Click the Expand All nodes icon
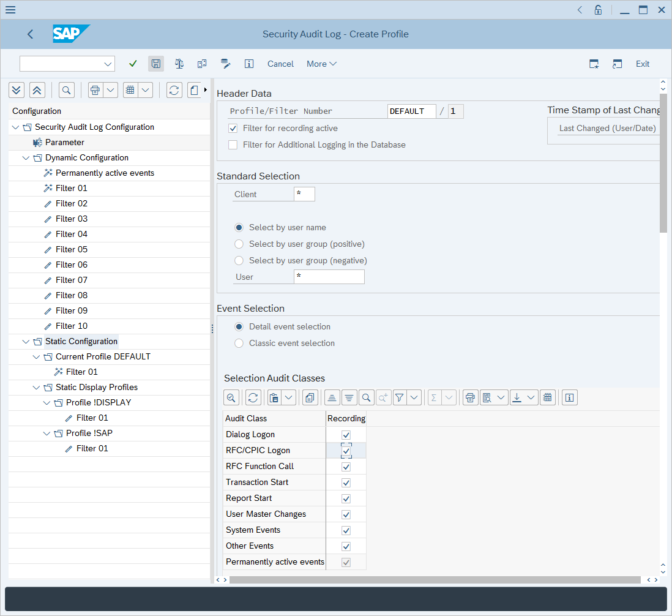Screen dimensions: 672x616 [x=17, y=91]
